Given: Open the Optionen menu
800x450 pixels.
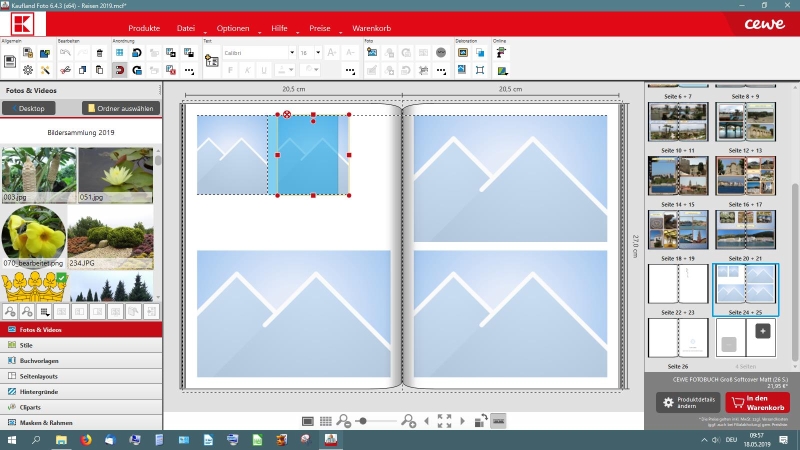Looking at the screenshot, I should pyautogui.click(x=233, y=28).
